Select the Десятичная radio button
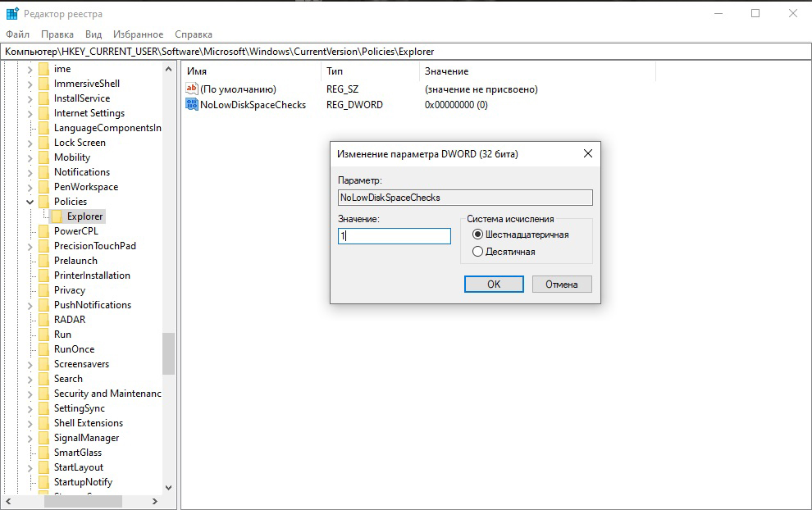Image resolution: width=812 pixels, height=510 pixels. tap(478, 252)
